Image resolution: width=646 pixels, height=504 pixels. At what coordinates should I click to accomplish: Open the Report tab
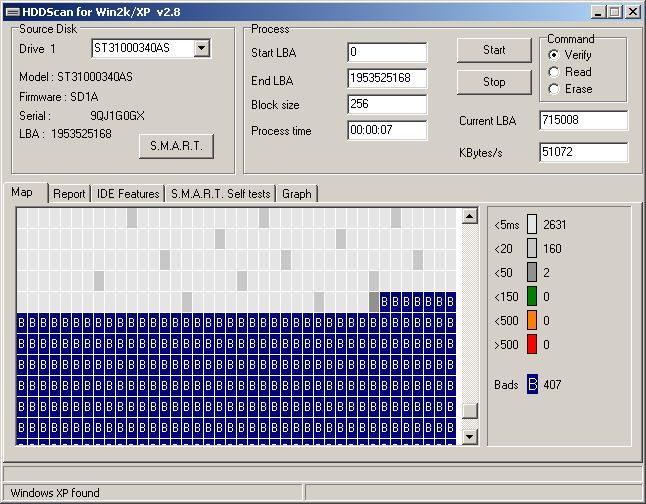point(69,194)
